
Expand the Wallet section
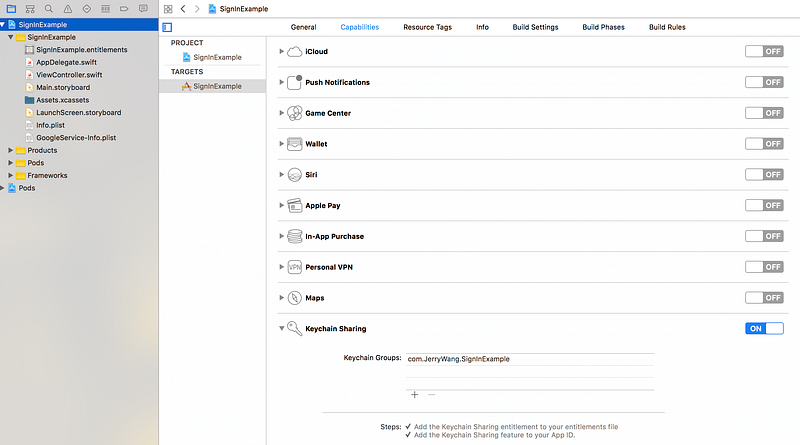(x=281, y=144)
